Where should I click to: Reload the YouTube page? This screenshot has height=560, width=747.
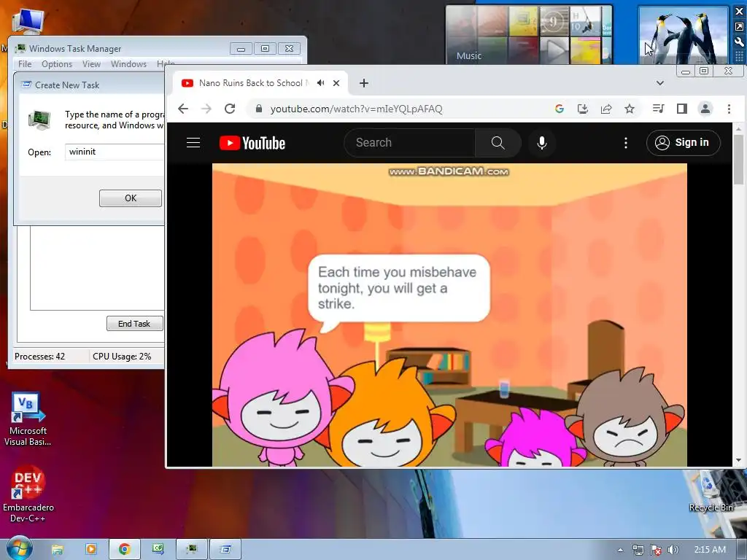point(230,109)
